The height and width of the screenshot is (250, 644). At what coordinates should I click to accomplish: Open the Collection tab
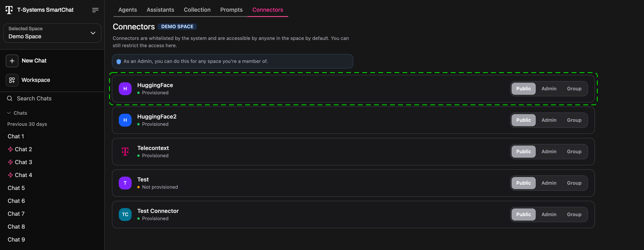[x=197, y=10]
